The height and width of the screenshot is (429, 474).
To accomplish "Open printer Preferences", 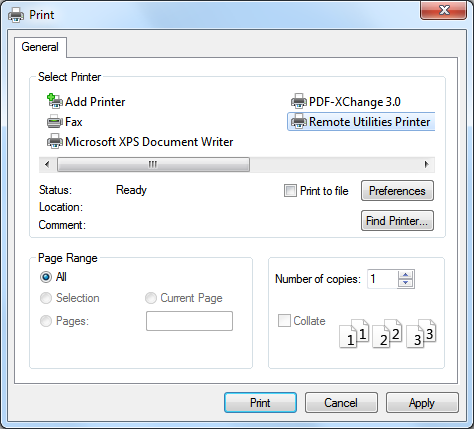I will coord(397,191).
